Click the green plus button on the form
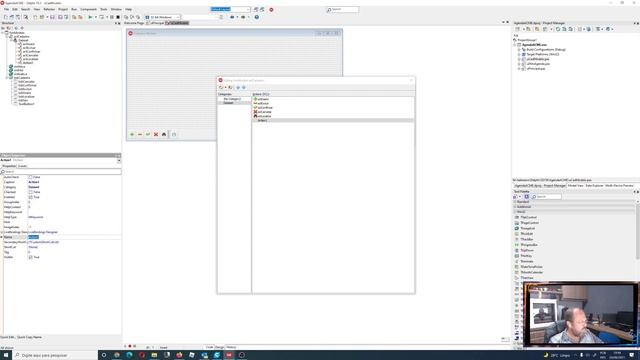The image size is (640, 360). (x=132, y=134)
